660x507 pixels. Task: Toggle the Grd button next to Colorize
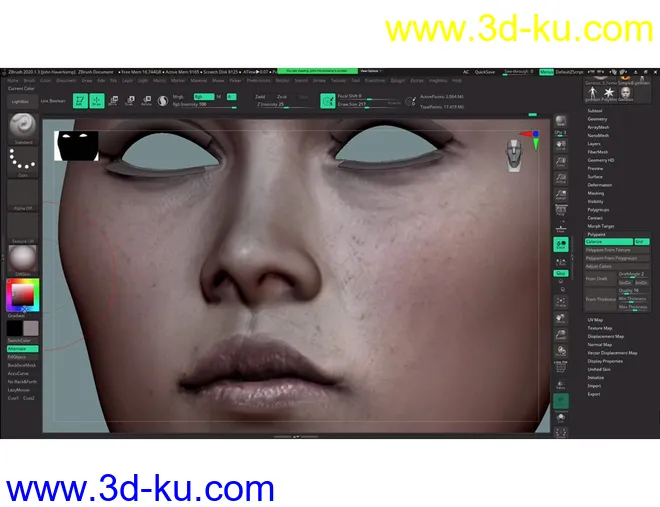(x=641, y=242)
